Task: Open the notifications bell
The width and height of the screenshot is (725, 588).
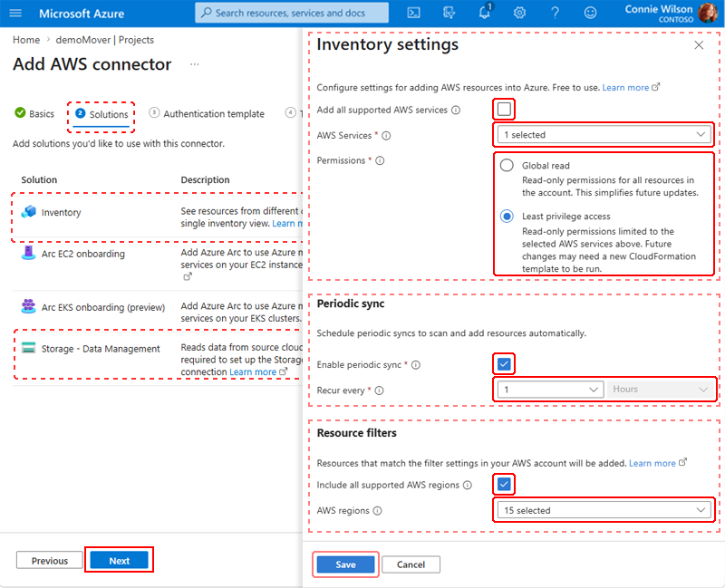Action: [484, 13]
